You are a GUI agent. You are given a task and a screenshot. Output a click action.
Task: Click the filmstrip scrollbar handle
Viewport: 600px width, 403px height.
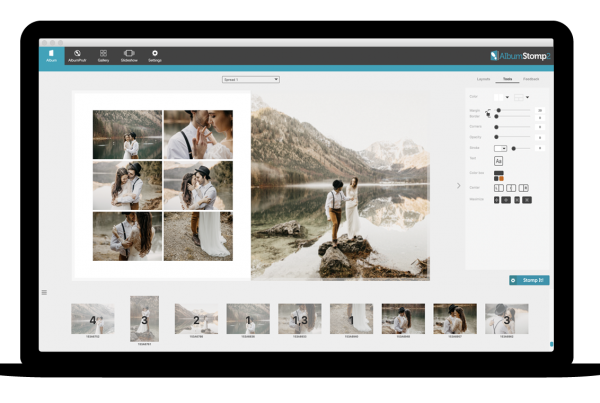551,344
